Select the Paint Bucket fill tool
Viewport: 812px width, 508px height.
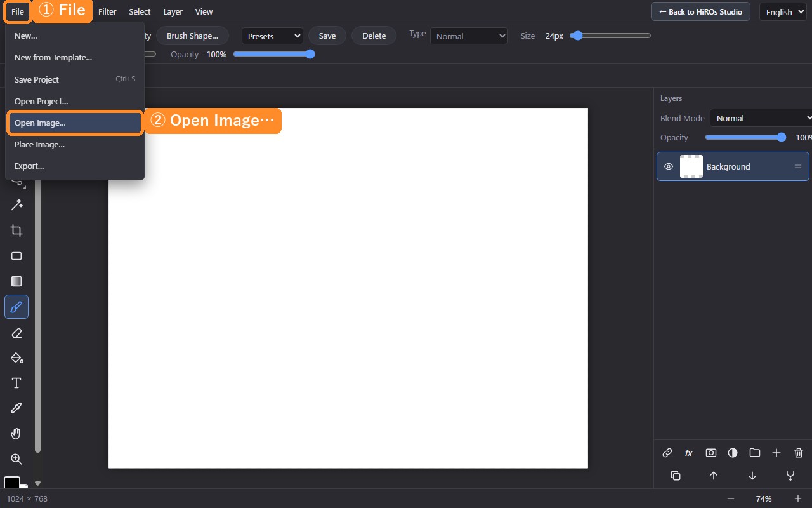tap(16, 358)
